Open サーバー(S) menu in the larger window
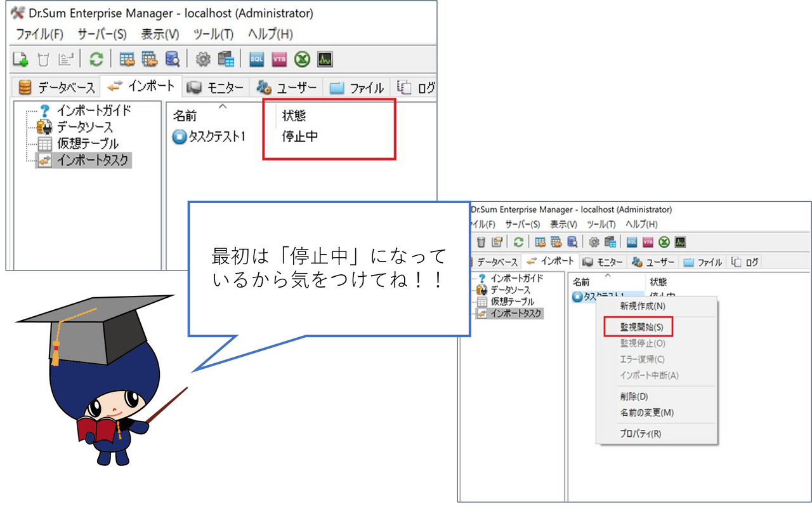 tap(102, 34)
